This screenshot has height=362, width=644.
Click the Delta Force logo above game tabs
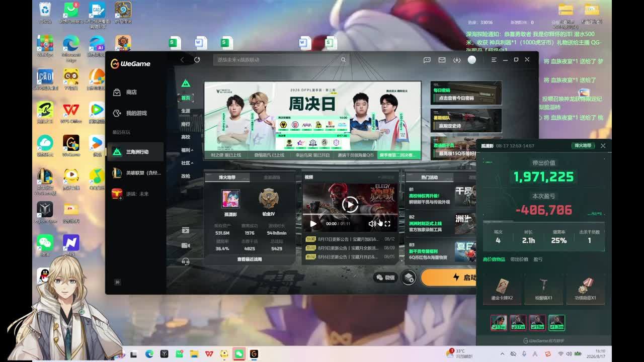186,83
